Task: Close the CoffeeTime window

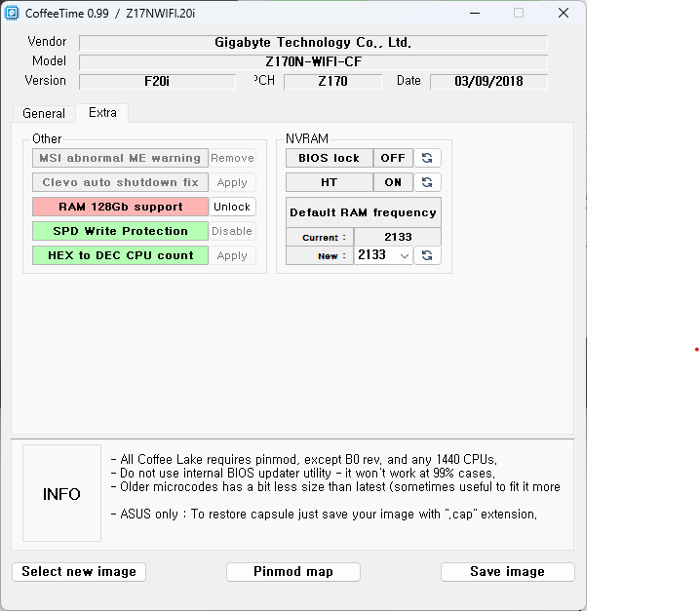Action: [564, 13]
